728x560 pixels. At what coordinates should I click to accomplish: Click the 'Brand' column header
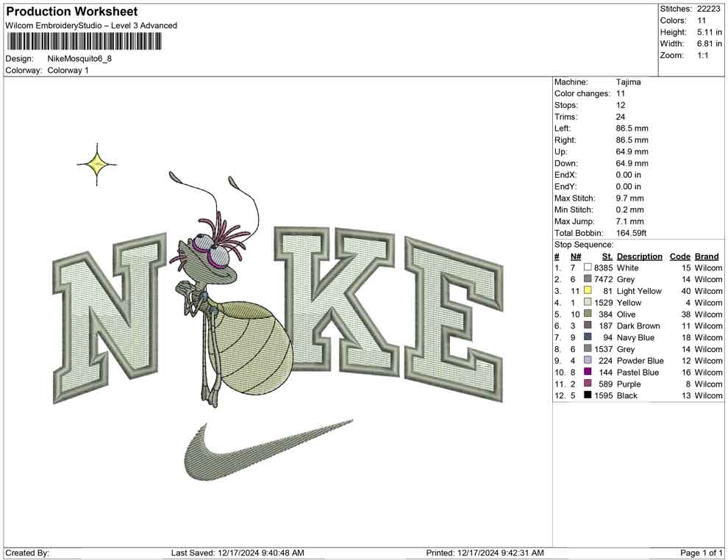(707, 256)
